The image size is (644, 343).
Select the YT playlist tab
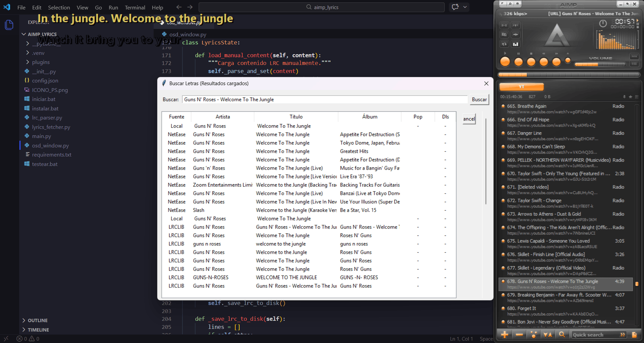click(x=521, y=87)
